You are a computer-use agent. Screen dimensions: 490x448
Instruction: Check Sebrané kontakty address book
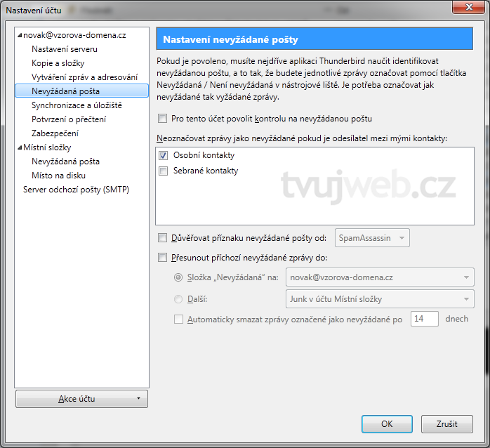(x=163, y=171)
